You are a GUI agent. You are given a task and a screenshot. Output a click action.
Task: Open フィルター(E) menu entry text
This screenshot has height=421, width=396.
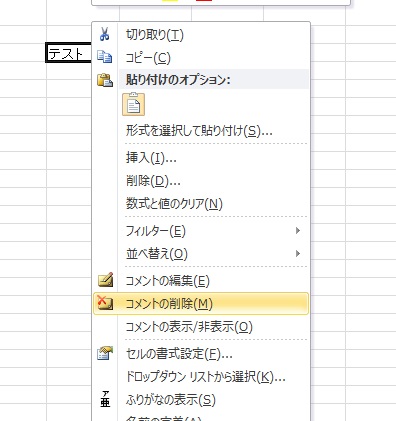point(155,231)
